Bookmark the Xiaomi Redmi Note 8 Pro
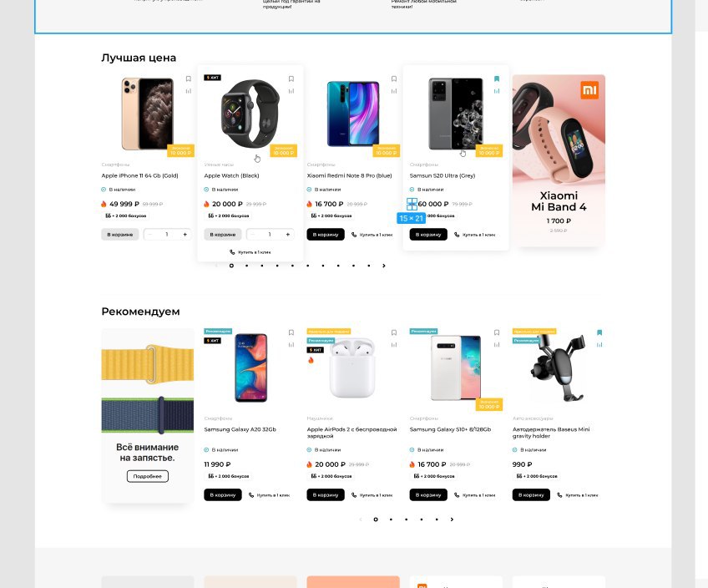 tap(394, 79)
